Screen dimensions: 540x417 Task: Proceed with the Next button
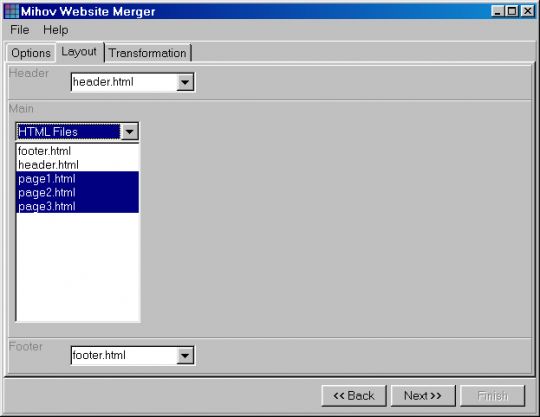tap(423, 396)
